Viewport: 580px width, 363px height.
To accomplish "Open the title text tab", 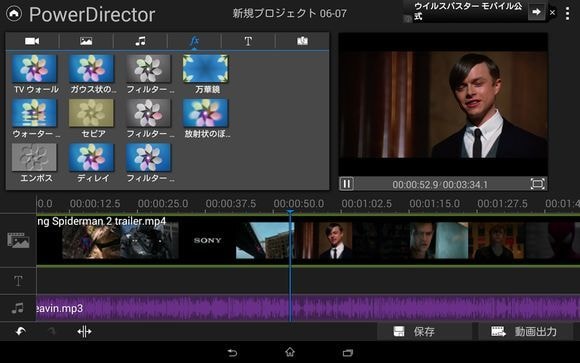I will tap(248, 41).
